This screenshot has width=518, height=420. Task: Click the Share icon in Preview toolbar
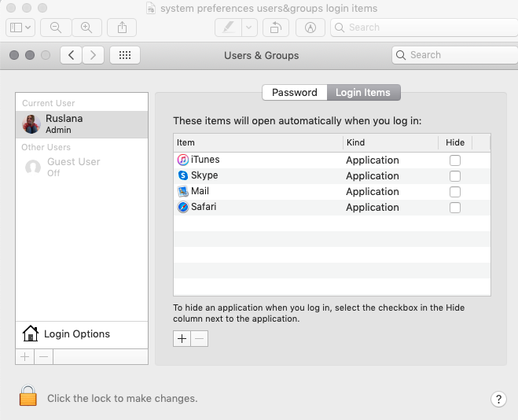pos(122,28)
